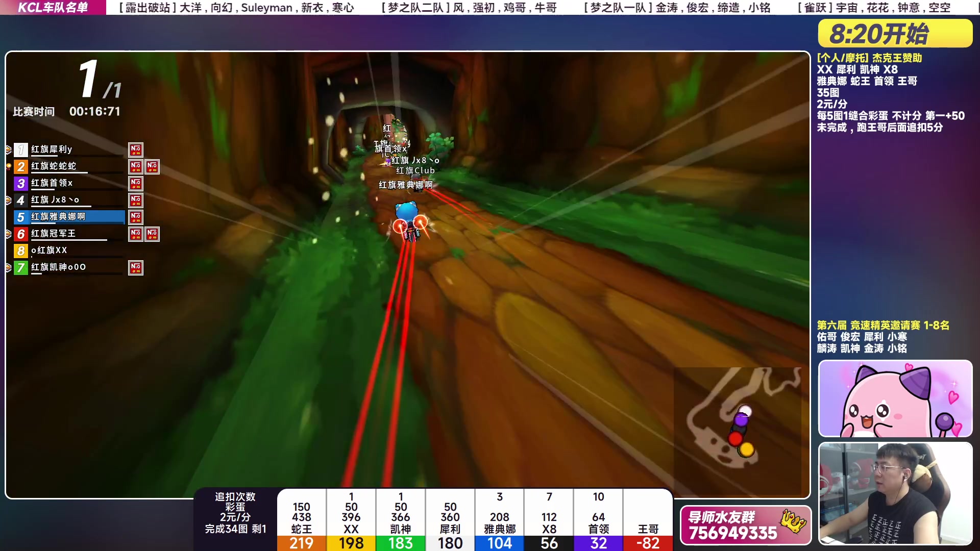This screenshot has height=551, width=980.
Task: Select the player name 红旗冠军王 in ranking
Action: 53,234
